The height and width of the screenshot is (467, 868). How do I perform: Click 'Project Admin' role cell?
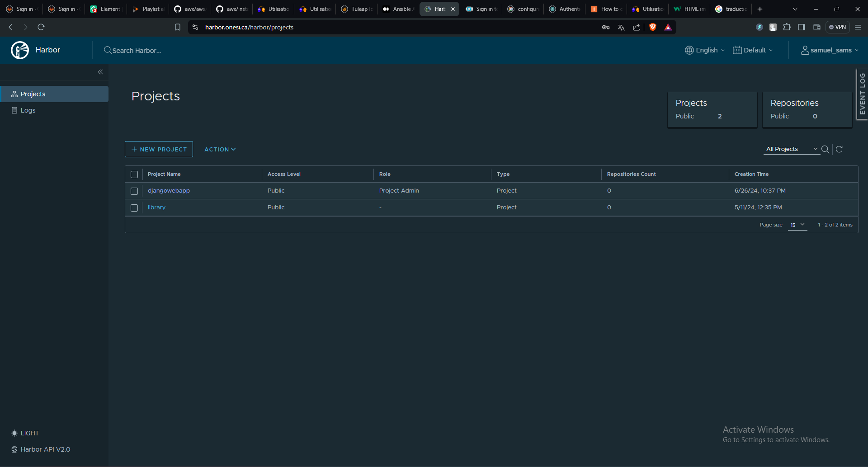click(x=399, y=191)
